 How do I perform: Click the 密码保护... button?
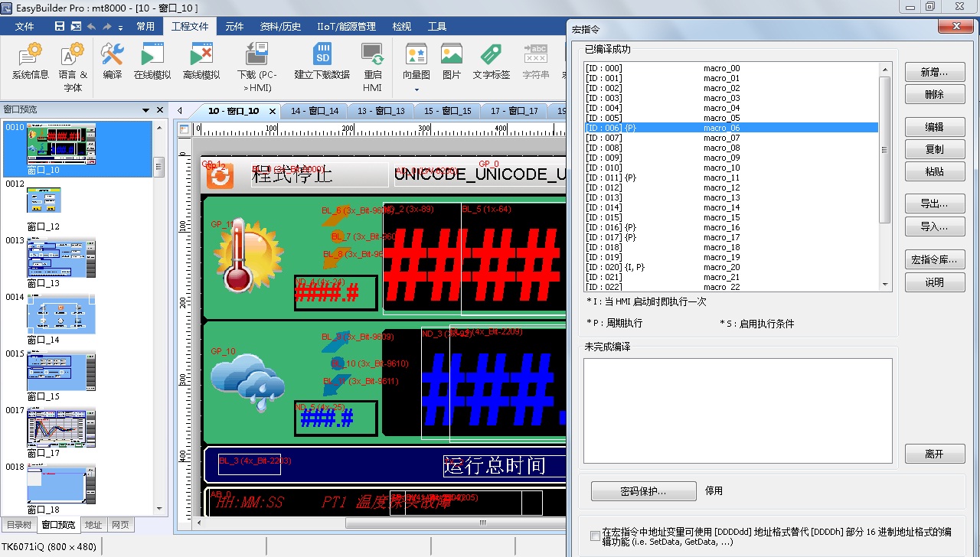(643, 491)
